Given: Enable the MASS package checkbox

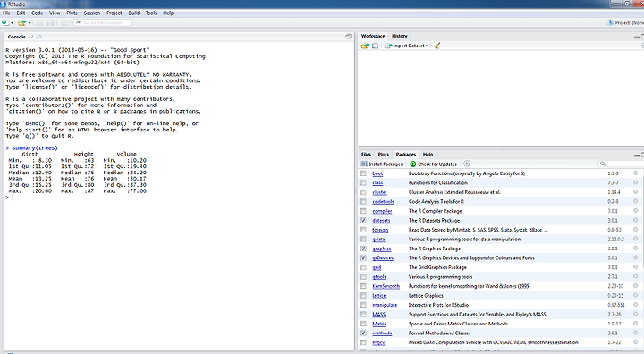Looking at the screenshot, I should point(363,315).
